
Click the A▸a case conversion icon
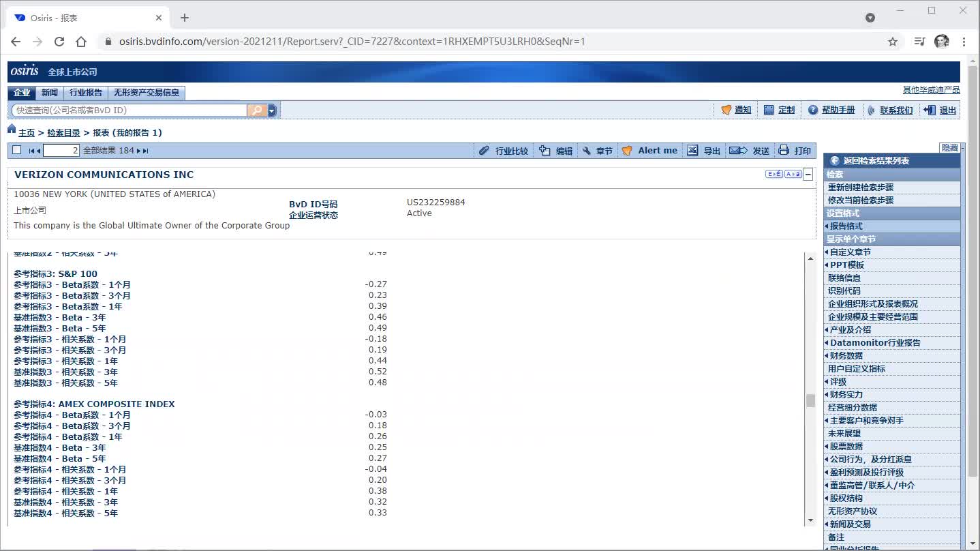(x=793, y=174)
